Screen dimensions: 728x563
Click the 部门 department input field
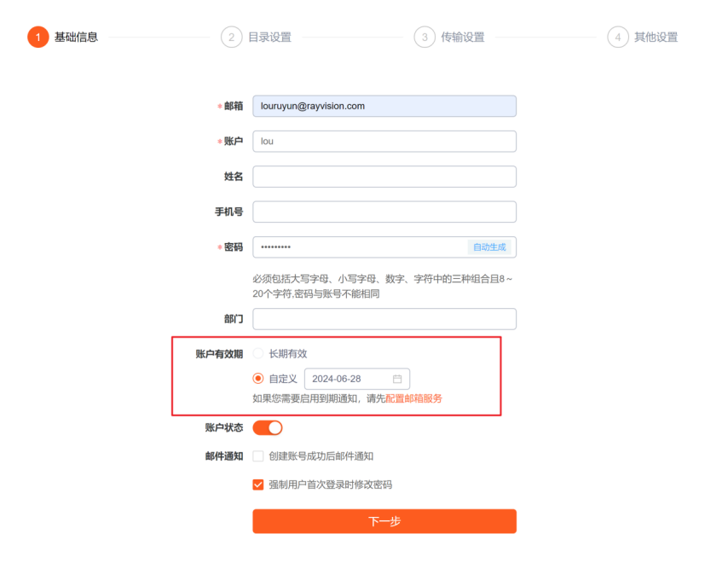[x=384, y=318]
